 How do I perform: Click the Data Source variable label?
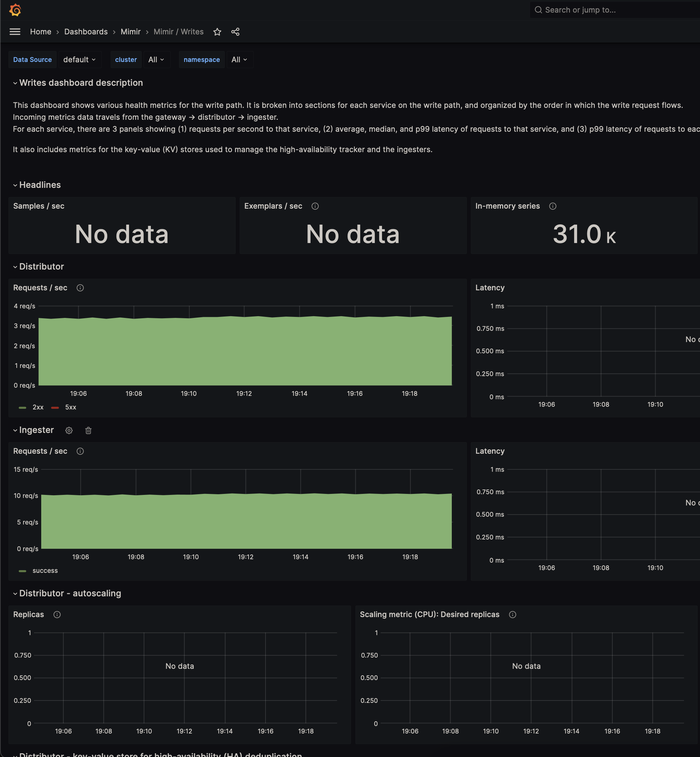33,60
